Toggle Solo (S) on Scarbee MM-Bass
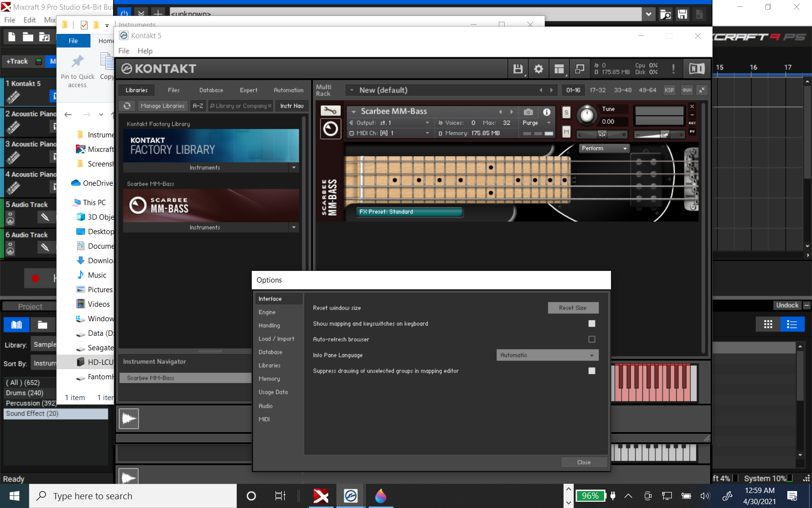The height and width of the screenshot is (508, 812). coord(566,113)
